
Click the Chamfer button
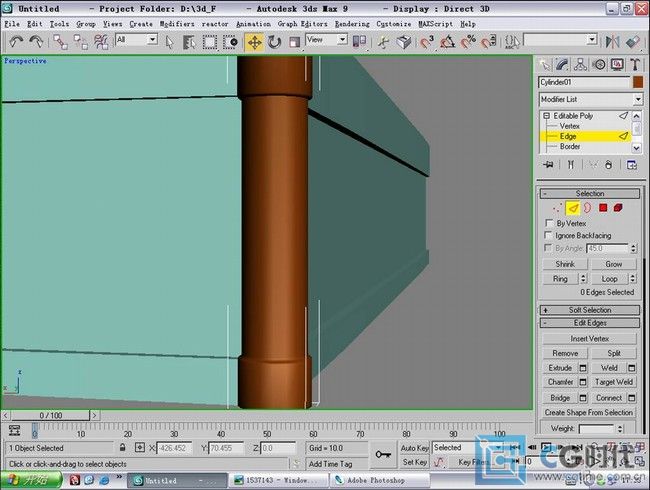560,382
